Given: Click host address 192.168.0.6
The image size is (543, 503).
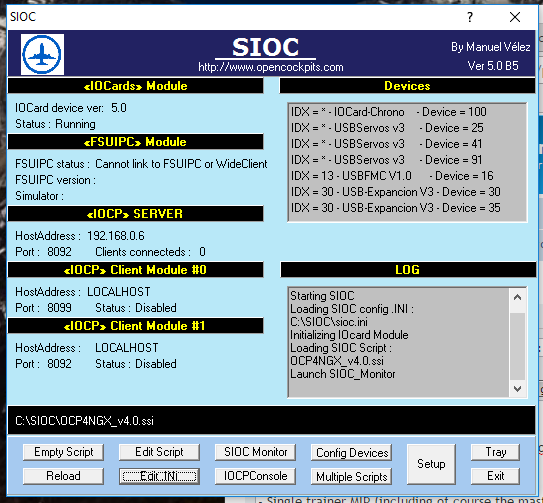Looking at the screenshot, I should pyautogui.click(x=116, y=236).
